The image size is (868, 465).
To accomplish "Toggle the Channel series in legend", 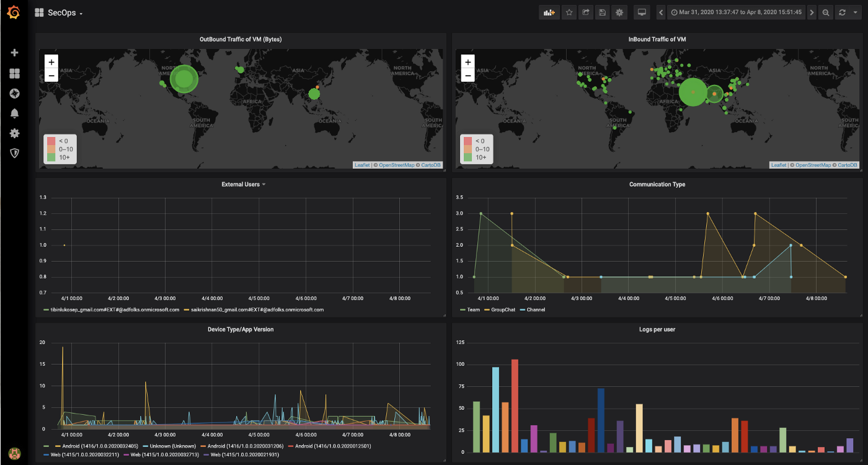I will click(x=536, y=309).
